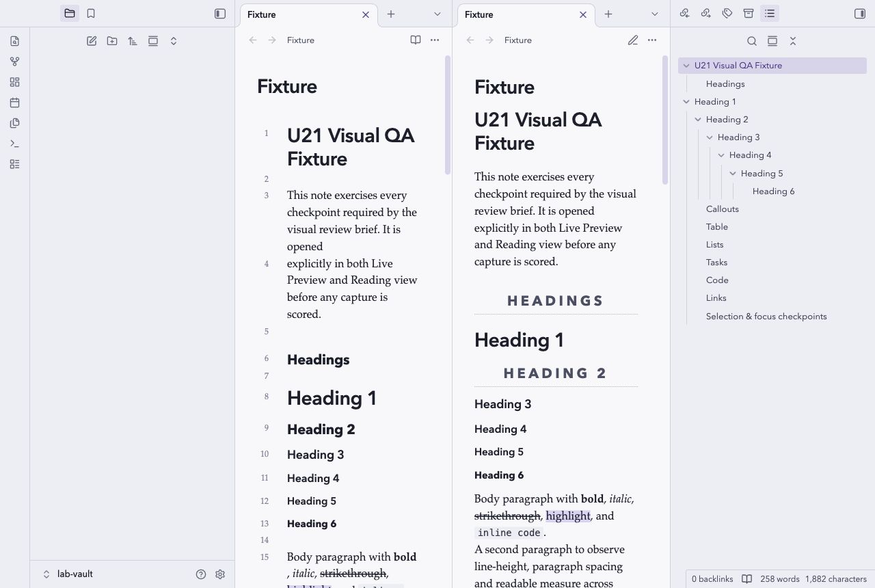Image resolution: width=875 pixels, height=588 pixels.
Task: Open command palette terminal icon
Action: [x=15, y=144]
